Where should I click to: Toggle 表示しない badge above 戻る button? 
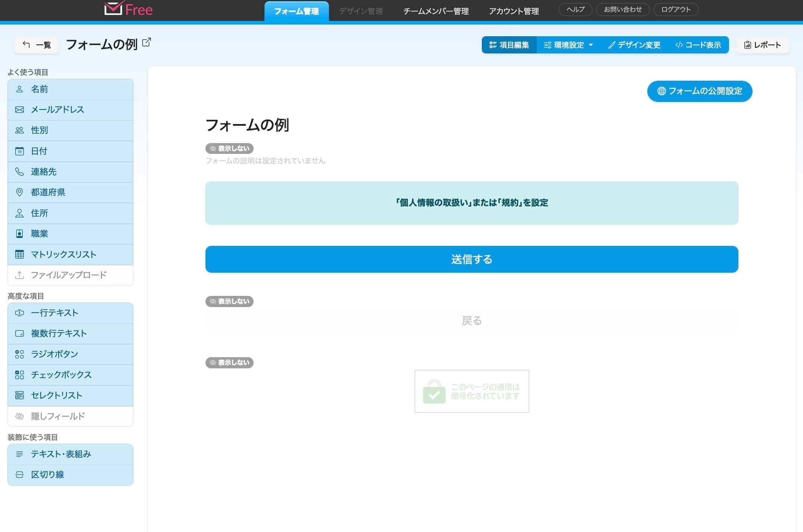(x=229, y=301)
